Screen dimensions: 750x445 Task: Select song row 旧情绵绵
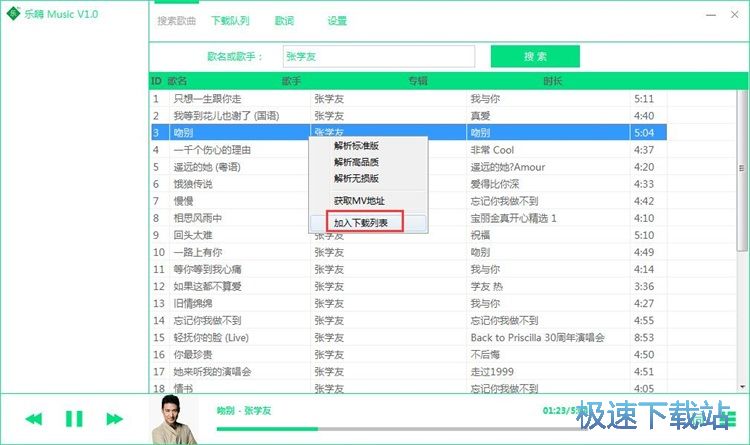(x=409, y=303)
